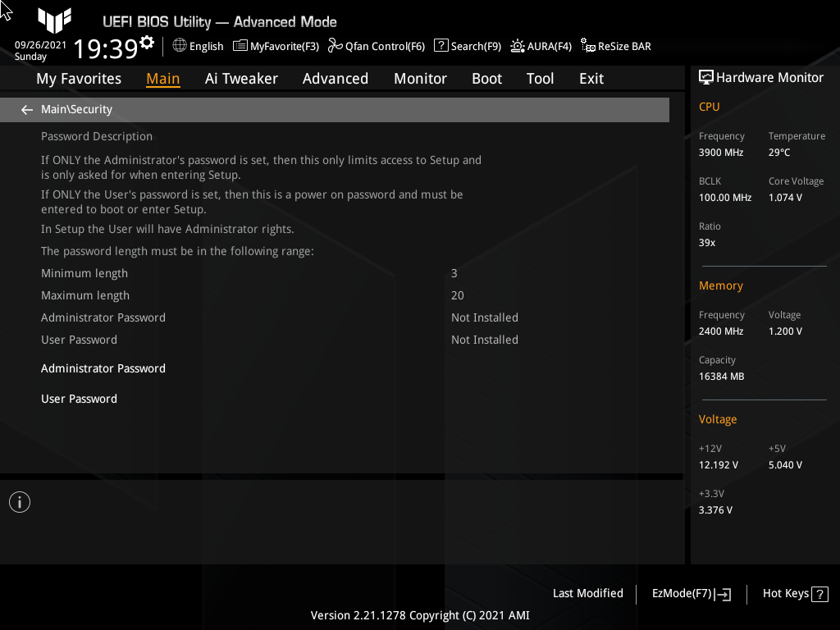The height and width of the screenshot is (630, 840).
Task: Open the Exit menu
Action: pyautogui.click(x=591, y=78)
